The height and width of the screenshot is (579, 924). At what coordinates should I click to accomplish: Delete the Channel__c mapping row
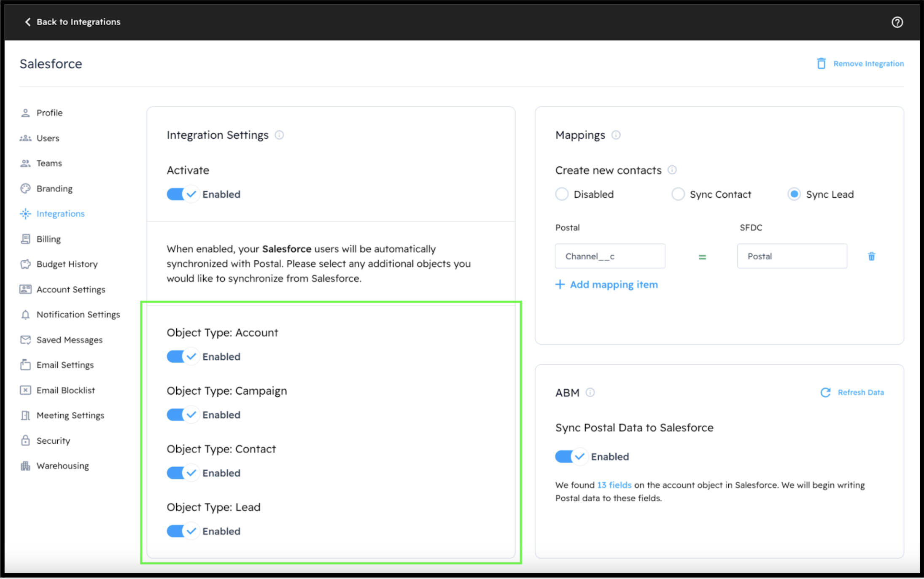871,256
